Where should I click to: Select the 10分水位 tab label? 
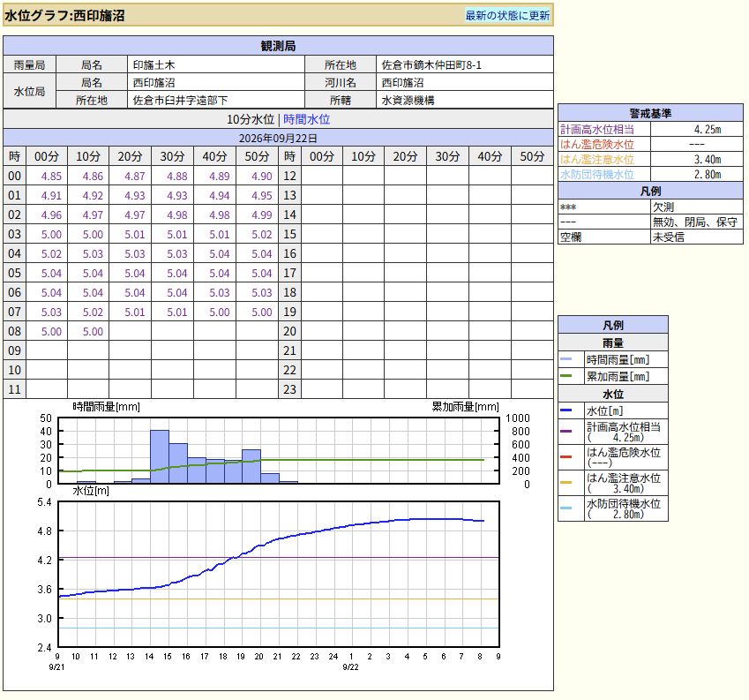click(251, 119)
